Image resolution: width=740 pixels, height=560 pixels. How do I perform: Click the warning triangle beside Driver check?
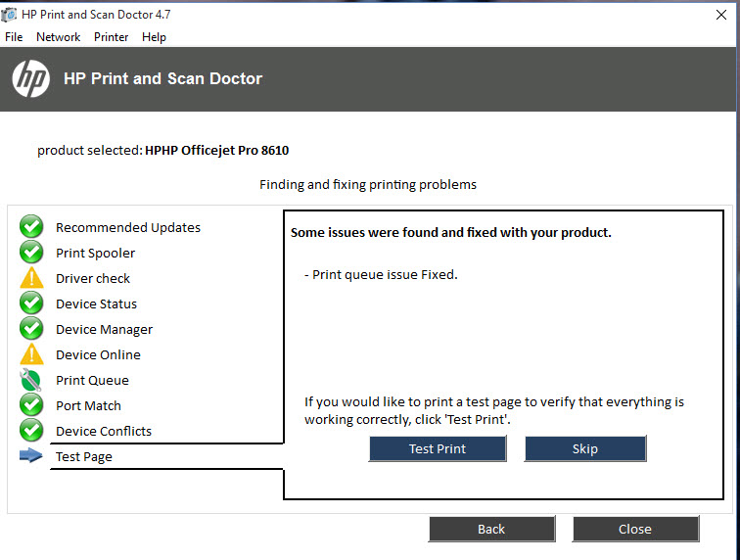click(31, 278)
